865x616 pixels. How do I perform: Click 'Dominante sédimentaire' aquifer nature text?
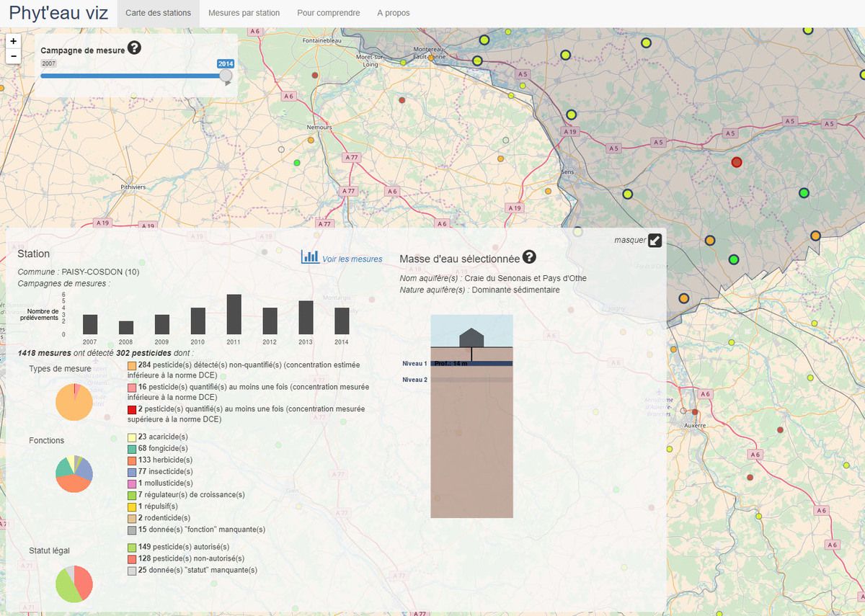(515, 290)
